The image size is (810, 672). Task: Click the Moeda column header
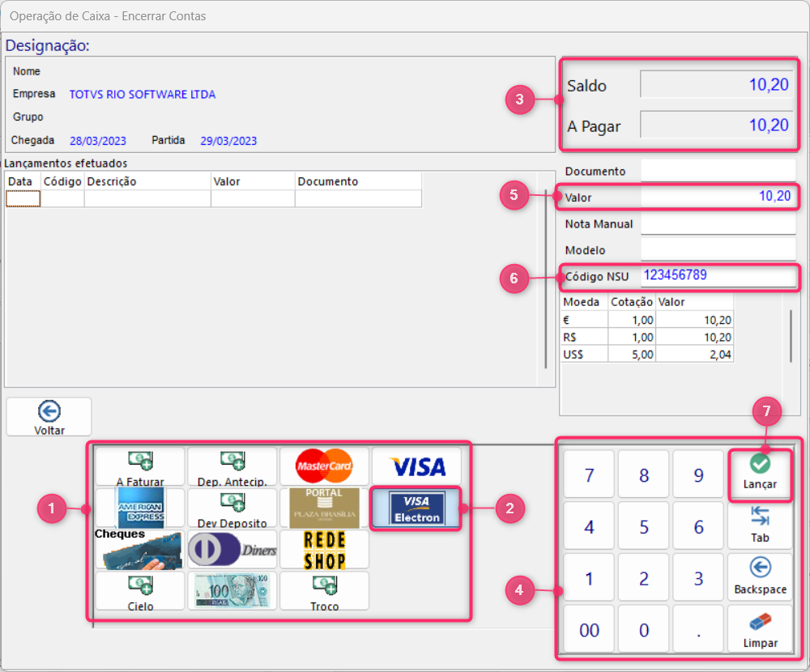584,302
